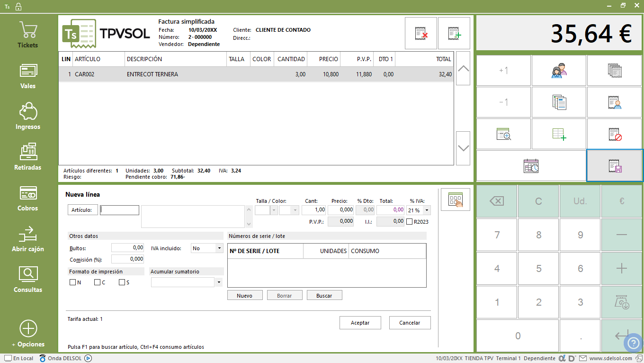Open the Talla dropdown
Image resolution: width=644 pixels, height=363 pixels.
(274, 210)
